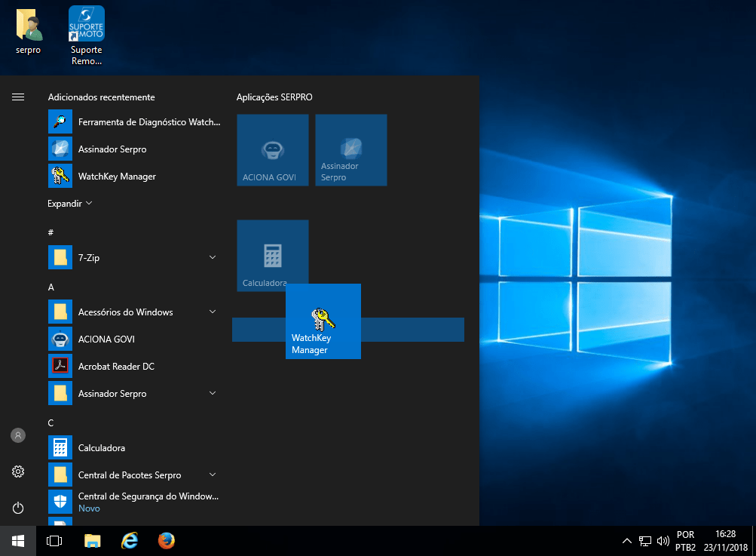Open the Assinador Serpro tile
The image size is (756, 556).
coord(350,150)
